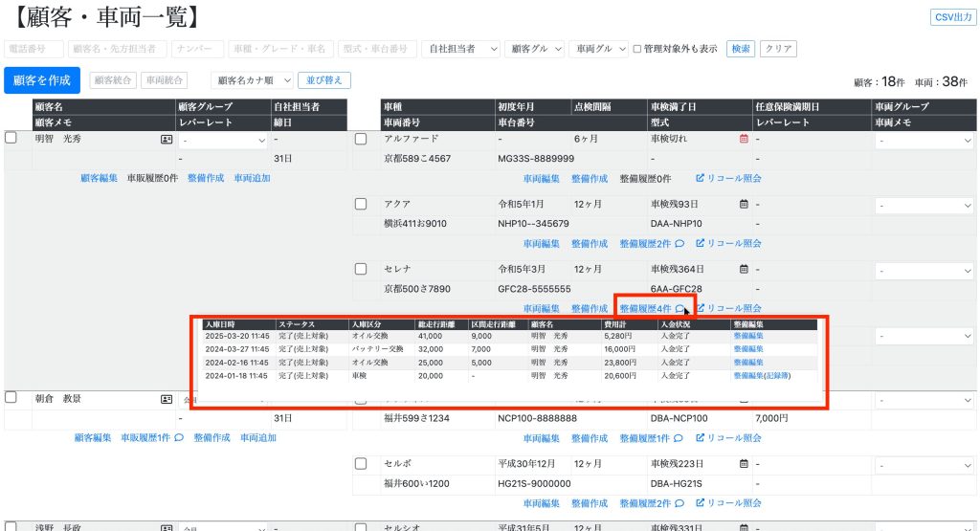The width and height of the screenshot is (980, 531).
Task: Click speech bubble next to 整備履歴1件
Action: coord(679,438)
